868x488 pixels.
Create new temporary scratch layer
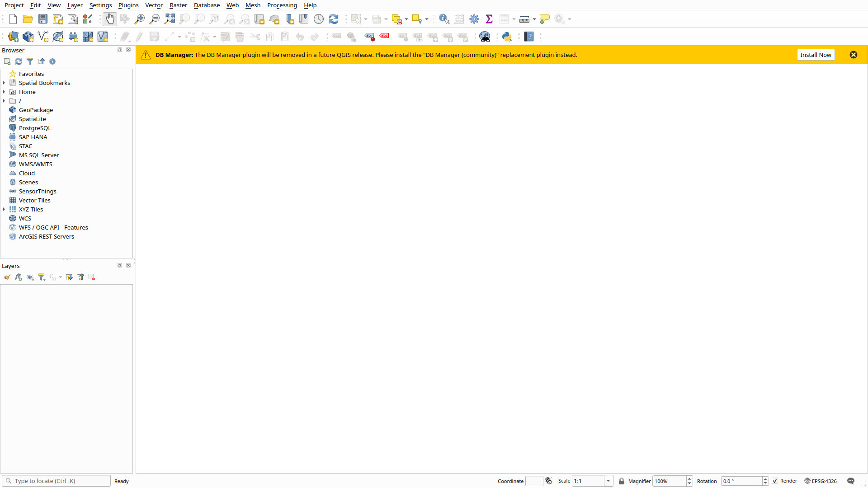tap(73, 37)
